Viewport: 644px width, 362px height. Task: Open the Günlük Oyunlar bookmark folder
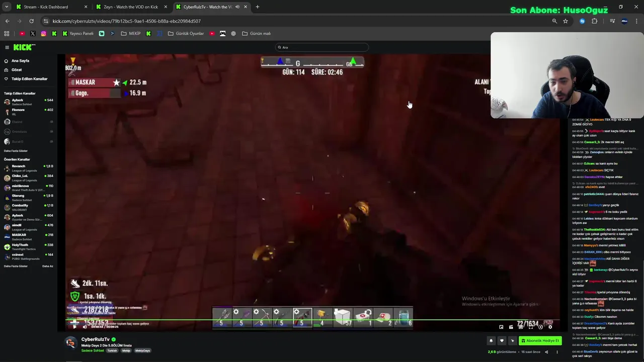point(186,34)
